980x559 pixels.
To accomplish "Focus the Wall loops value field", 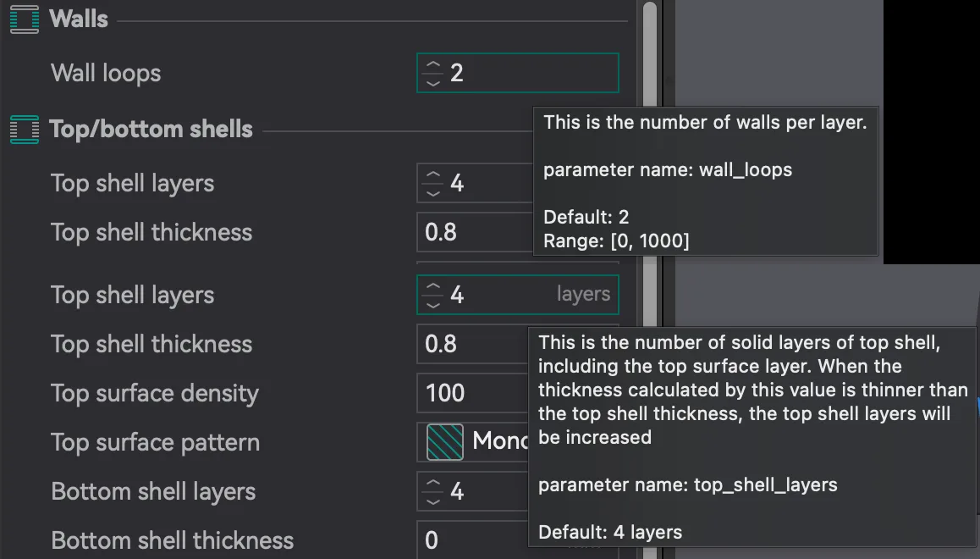I will point(518,73).
